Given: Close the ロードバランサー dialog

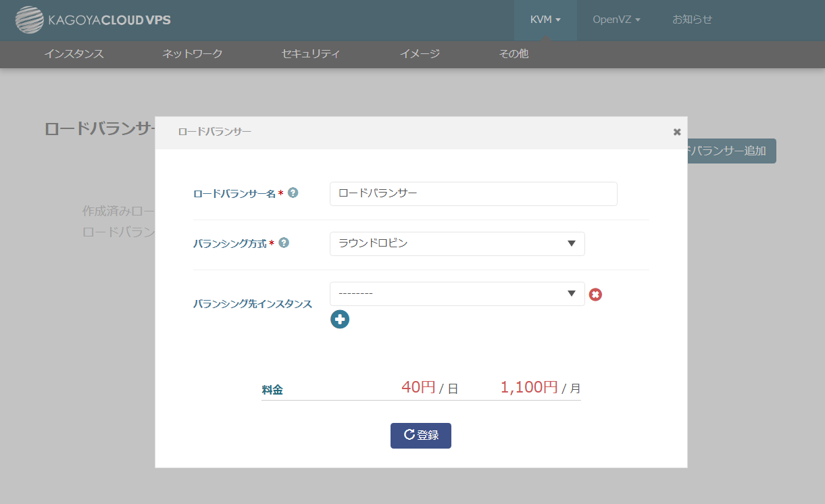Looking at the screenshot, I should coord(677,132).
